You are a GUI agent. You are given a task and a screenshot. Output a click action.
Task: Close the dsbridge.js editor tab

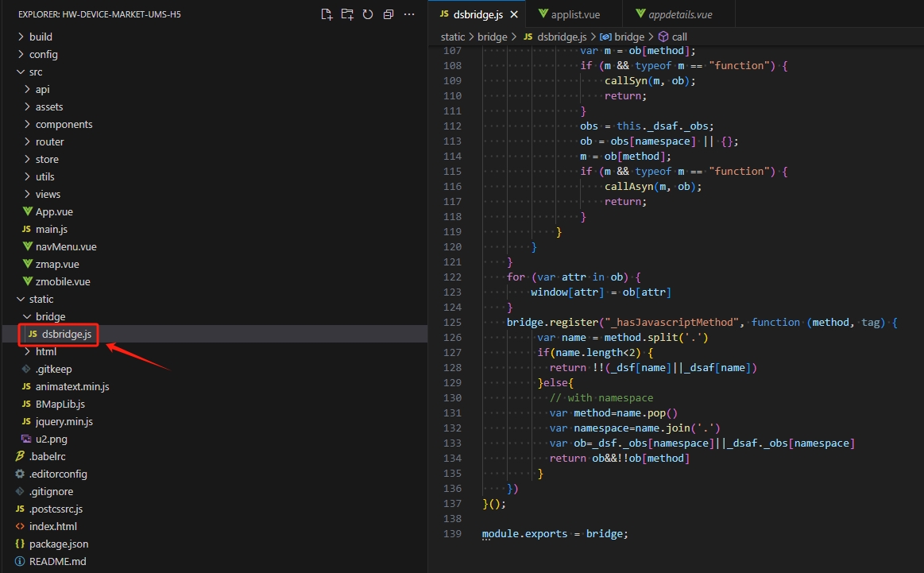pos(514,14)
